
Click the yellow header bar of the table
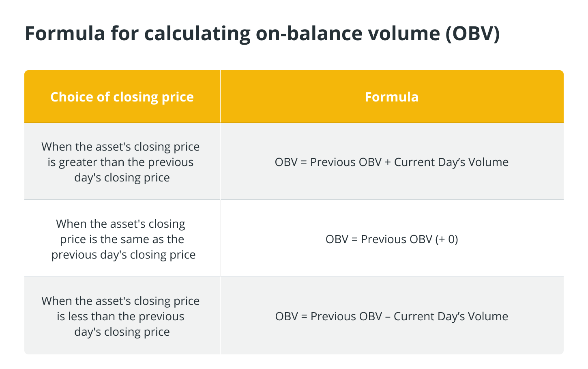coord(294,97)
